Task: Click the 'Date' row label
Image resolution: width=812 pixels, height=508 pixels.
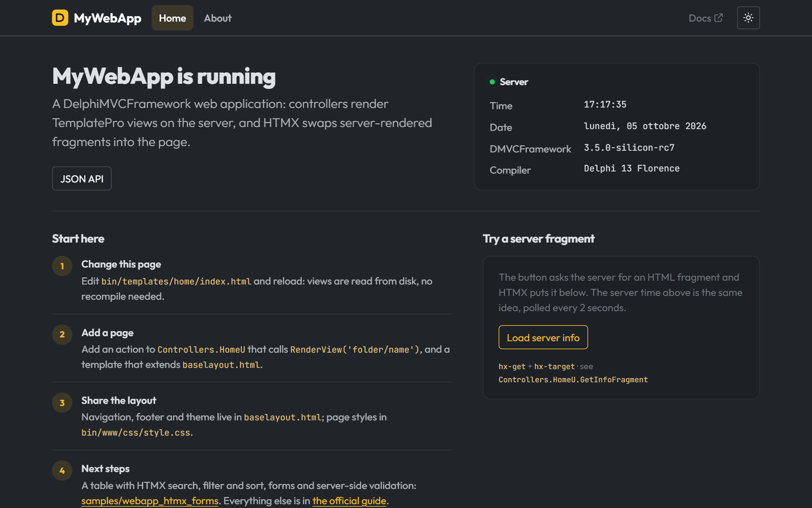Action: point(501,127)
